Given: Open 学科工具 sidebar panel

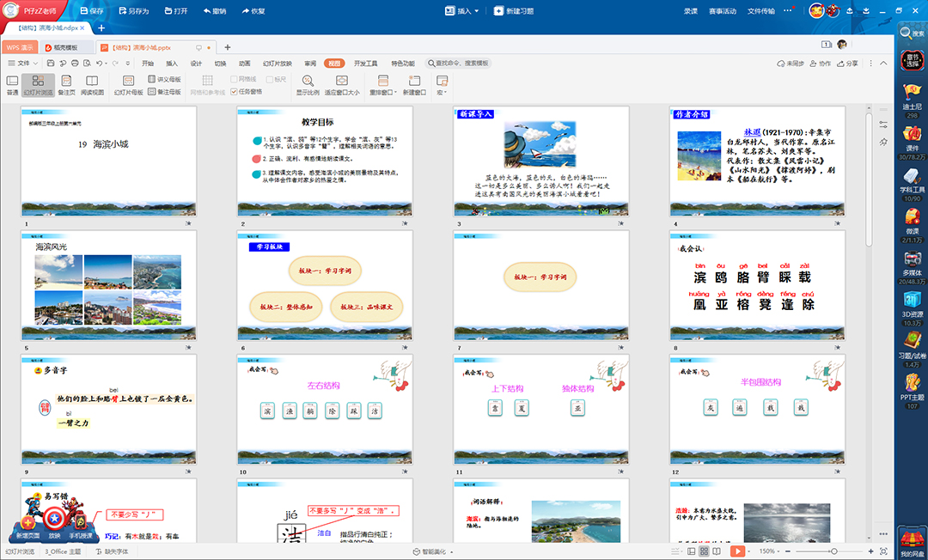Looking at the screenshot, I should (912, 184).
